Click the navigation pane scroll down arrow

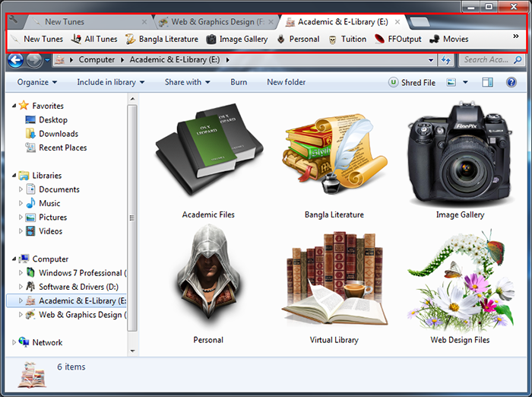132,351
